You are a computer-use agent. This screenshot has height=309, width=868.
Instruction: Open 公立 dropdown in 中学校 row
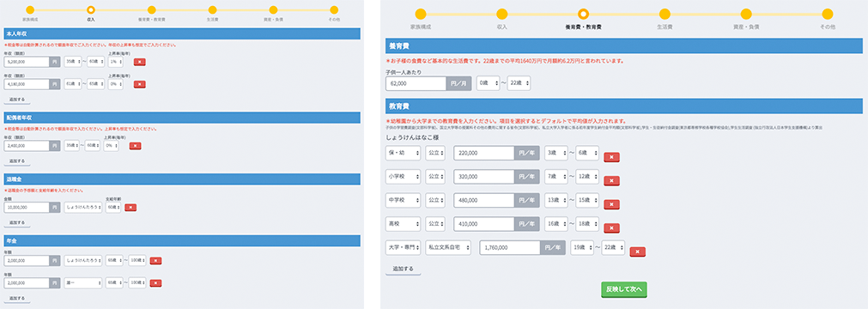click(x=435, y=201)
